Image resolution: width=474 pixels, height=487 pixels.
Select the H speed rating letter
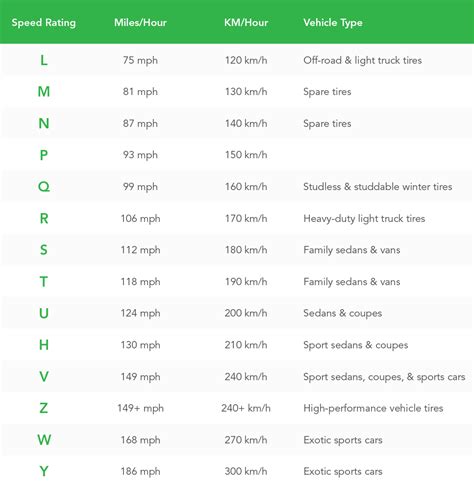tap(44, 345)
